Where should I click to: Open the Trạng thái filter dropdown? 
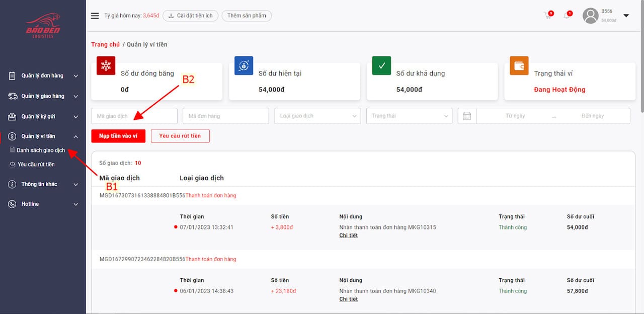point(409,116)
